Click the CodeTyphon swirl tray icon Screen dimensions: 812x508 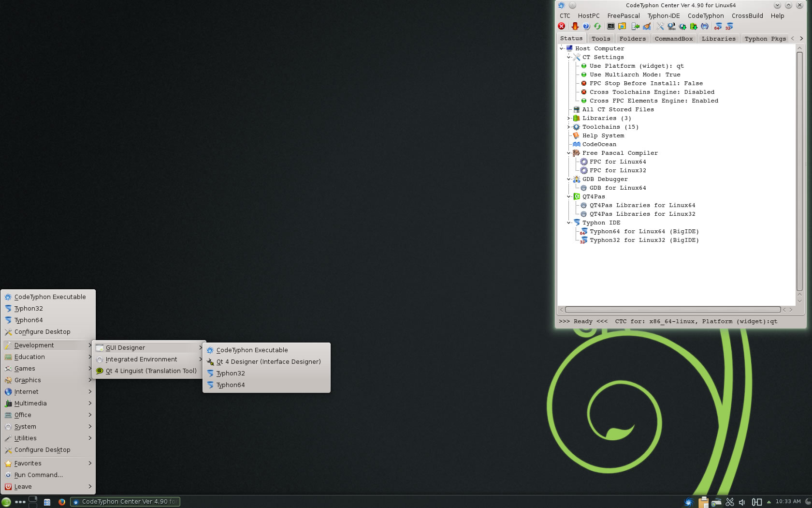[x=689, y=502]
